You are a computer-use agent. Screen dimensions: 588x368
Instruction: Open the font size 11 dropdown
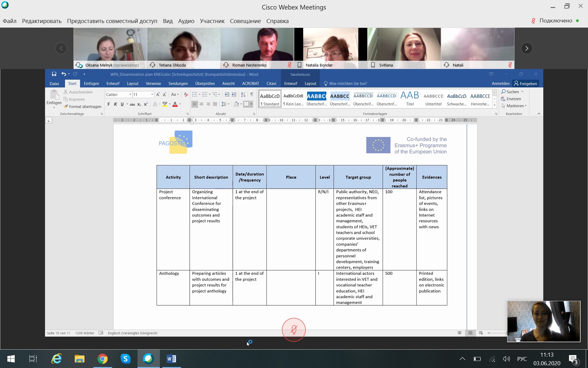[152, 94]
